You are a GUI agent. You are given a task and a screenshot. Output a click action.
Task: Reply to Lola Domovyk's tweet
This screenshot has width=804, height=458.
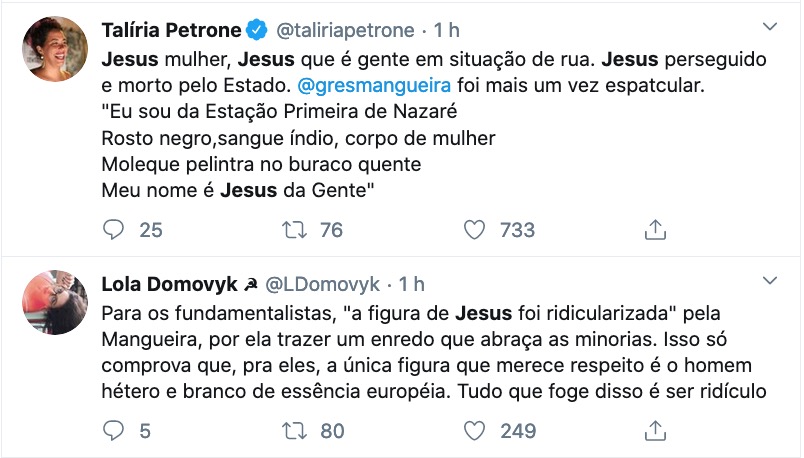(x=115, y=431)
